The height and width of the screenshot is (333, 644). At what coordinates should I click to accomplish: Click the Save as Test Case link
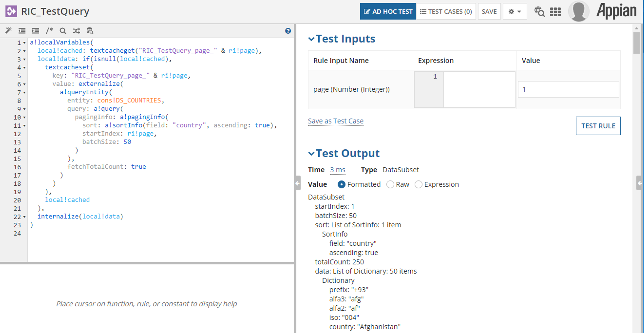coord(335,121)
